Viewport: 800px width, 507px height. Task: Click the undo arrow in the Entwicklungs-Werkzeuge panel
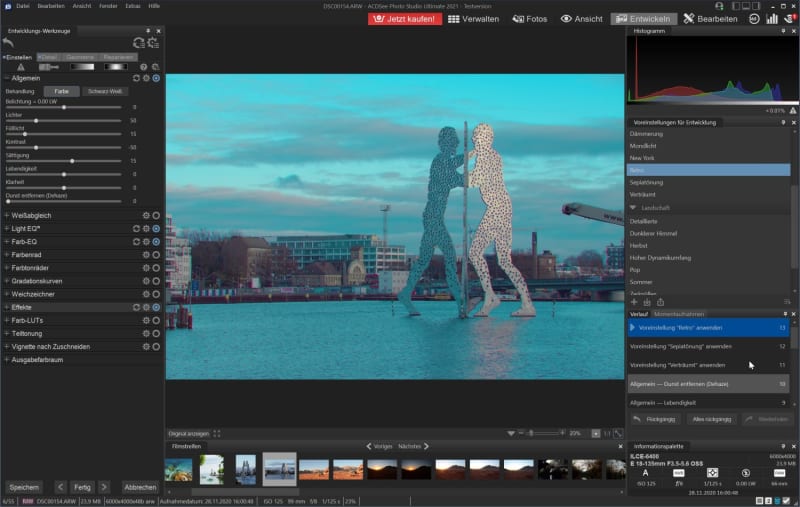coord(8,42)
